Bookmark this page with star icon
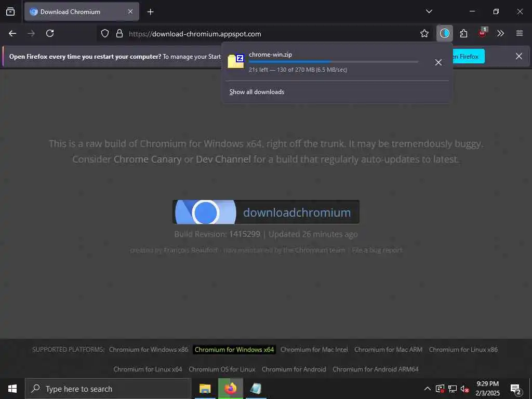The image size is (532, 399). 424,34
